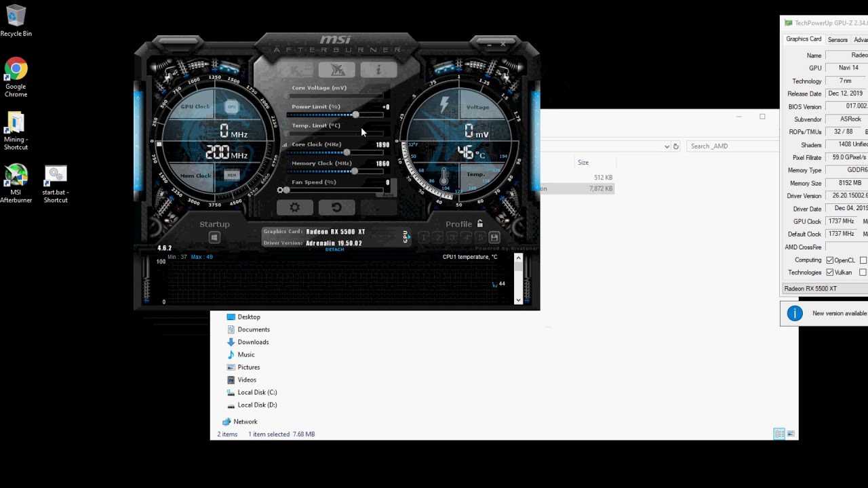The image size is (868, 488).
Task: Select profile slot 4 in Afterburner
Action: pyautogui.click(x=467, y=237)
